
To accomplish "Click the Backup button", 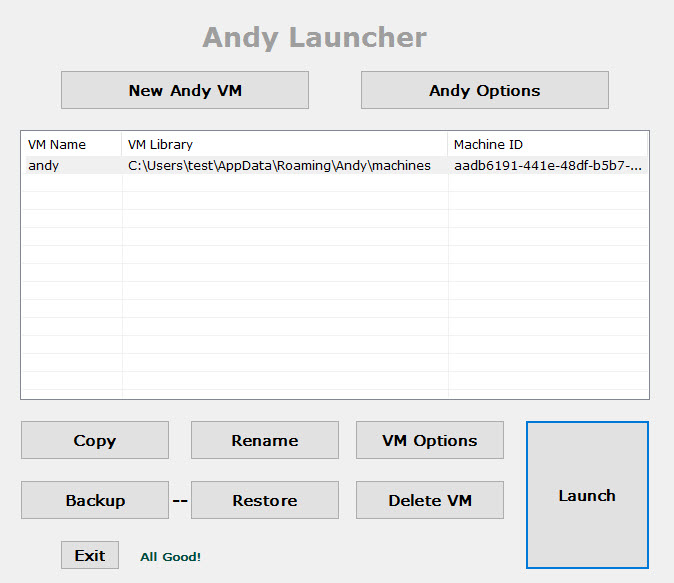I will pyautogui.click(x=95, y=500).
